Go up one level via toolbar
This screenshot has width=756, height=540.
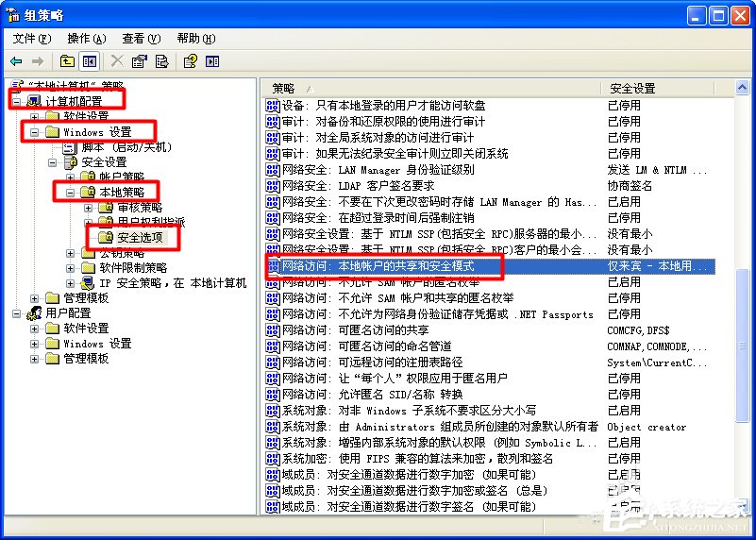pos(67,61)
